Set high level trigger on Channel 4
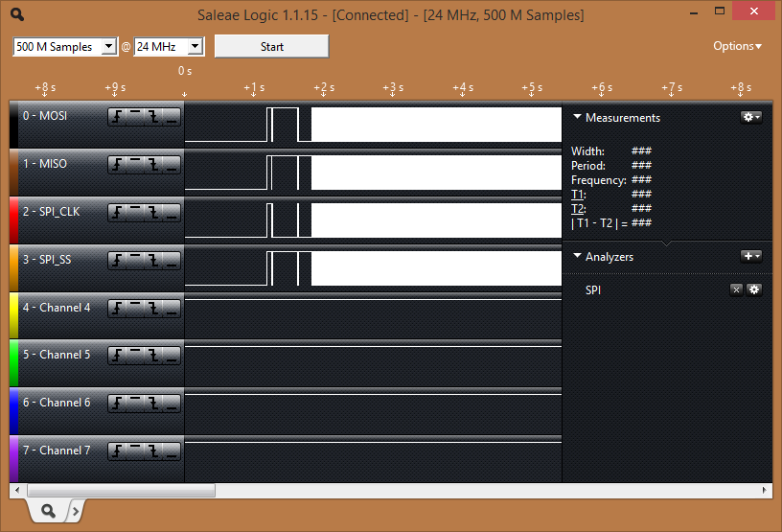Screen dimensions: 782x532 click(136, 309)
